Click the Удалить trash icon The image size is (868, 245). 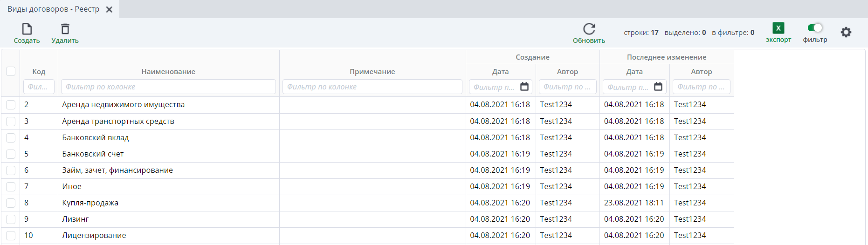[x=65, y=29]
